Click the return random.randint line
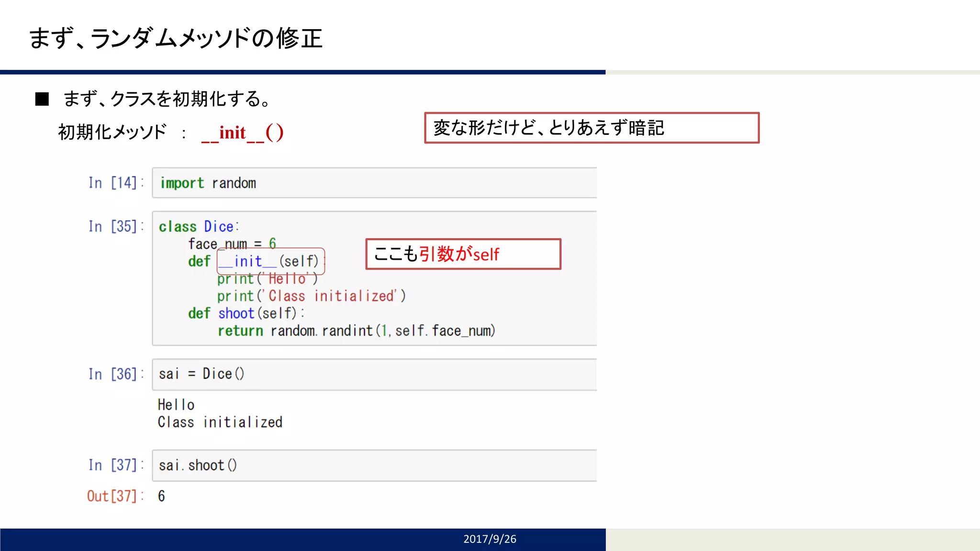This screenshot has width=980, height=551. click(356, 331)
